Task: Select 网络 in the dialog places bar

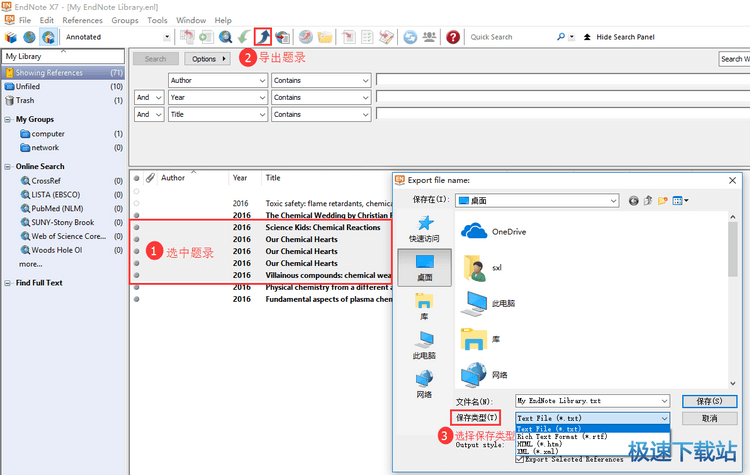Action: pos(424,384)
